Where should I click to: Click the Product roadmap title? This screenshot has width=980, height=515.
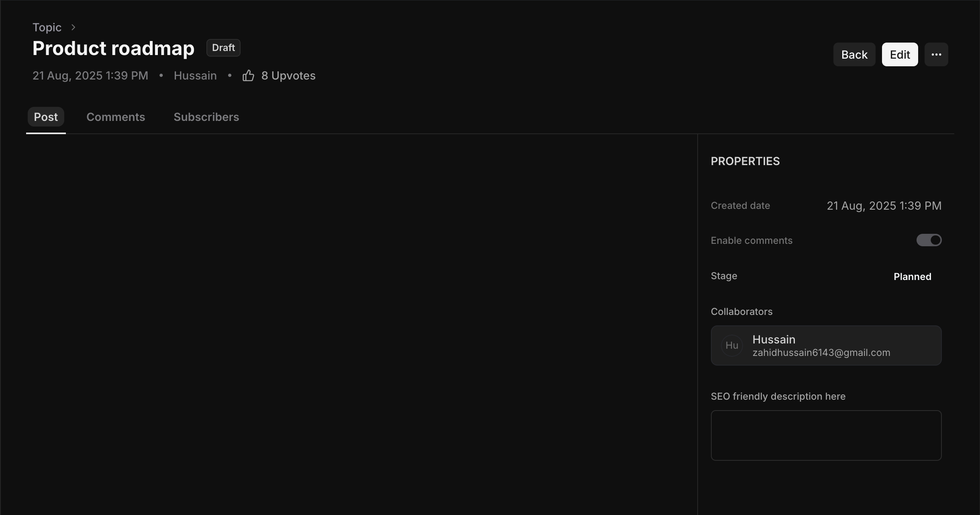[x=113, y=48]
